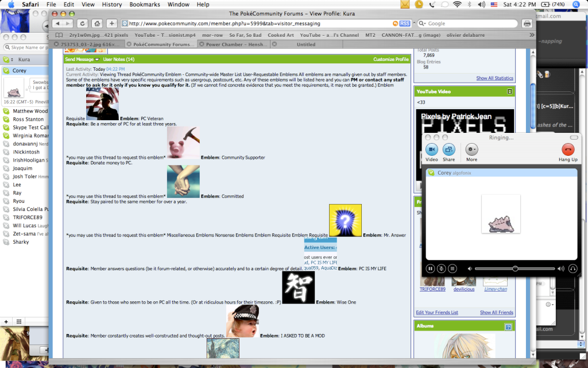Switch to the Untitled tab
The width and height of the screenshot is (588, 368).
tap(306, 44)
